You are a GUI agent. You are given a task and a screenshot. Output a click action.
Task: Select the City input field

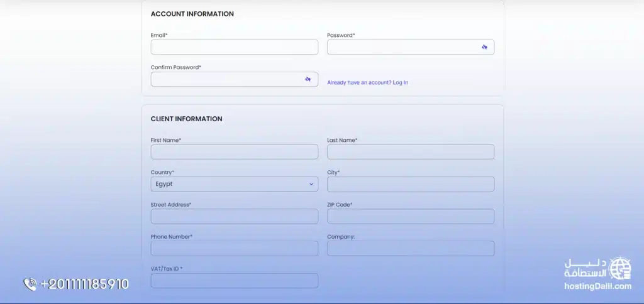[x=411, y=184]
